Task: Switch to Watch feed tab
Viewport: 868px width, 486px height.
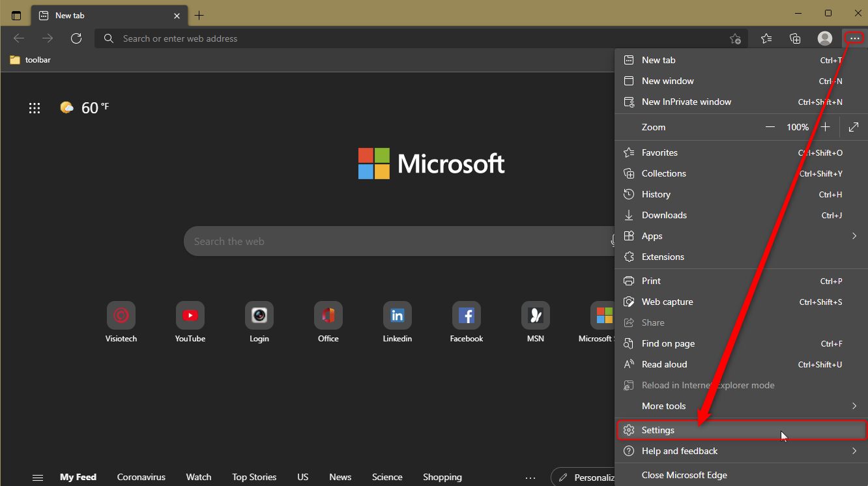Action: coord(199,477)
